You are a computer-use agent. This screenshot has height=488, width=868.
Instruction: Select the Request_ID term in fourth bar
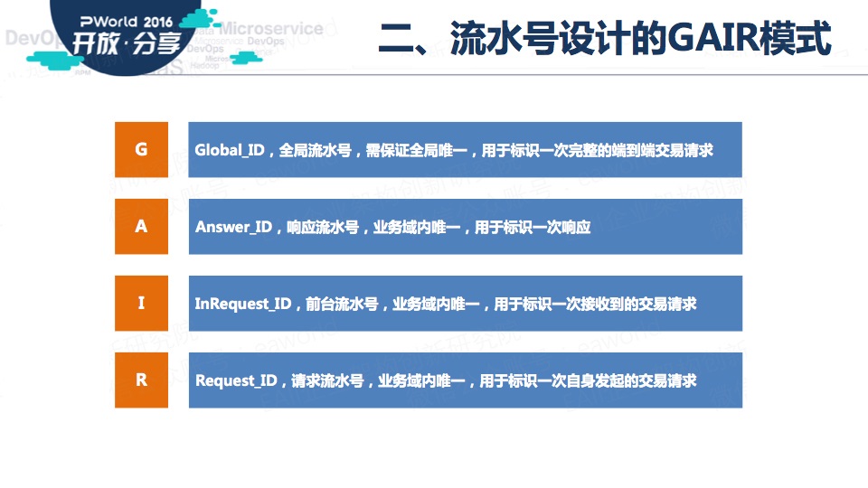(236, 381)
